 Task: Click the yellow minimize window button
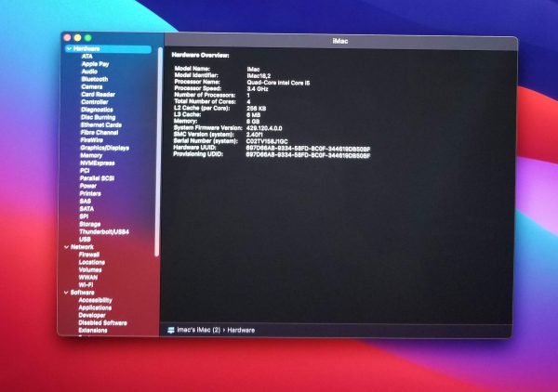78,37
